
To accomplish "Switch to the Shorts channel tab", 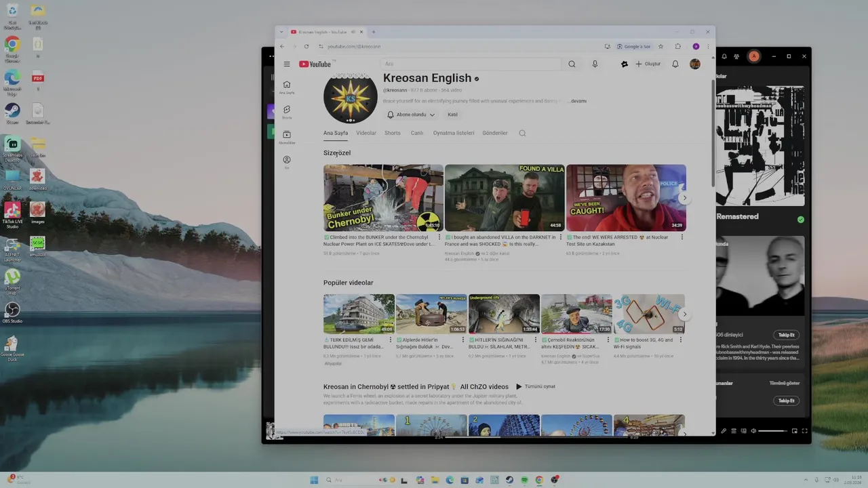I will coord(393,134).
